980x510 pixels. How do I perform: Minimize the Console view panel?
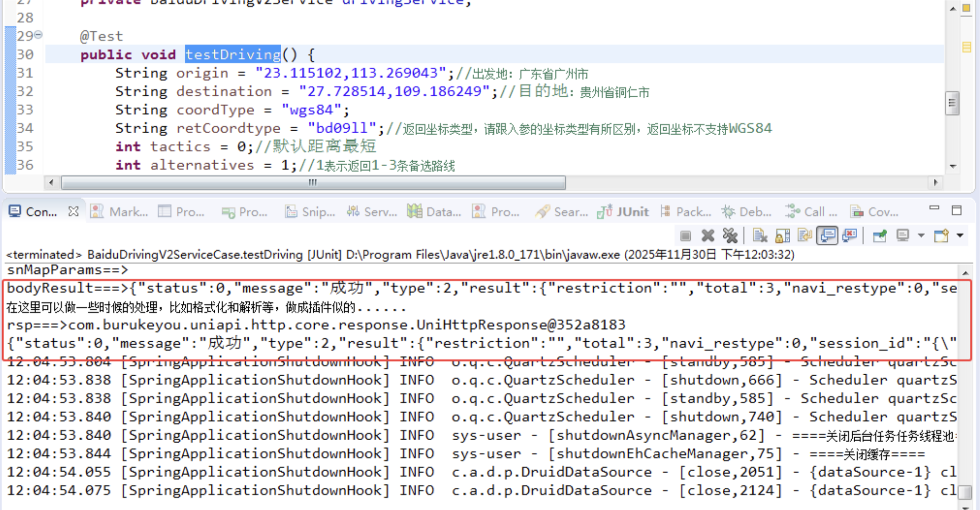click(x=934, y=209)
